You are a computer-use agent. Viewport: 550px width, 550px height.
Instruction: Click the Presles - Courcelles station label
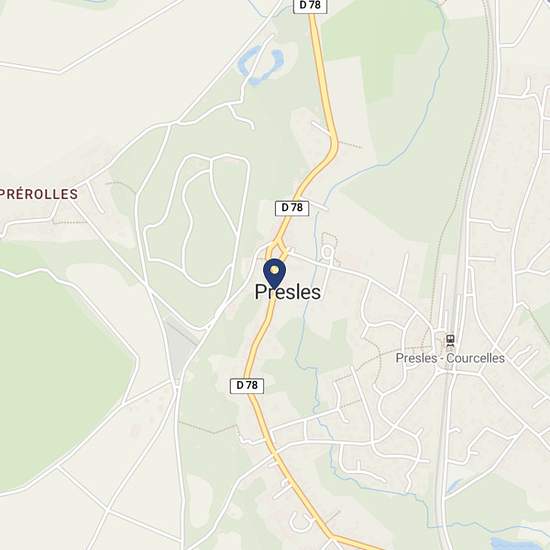coord(450,358)
